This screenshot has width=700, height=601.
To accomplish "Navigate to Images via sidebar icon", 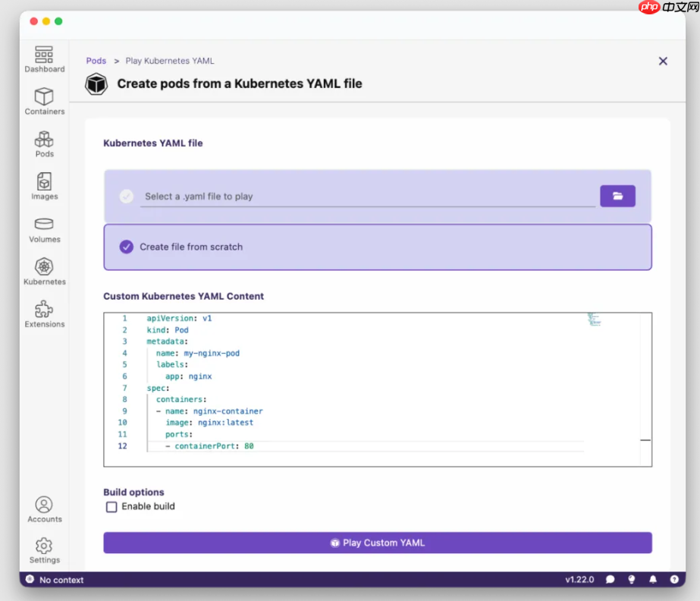I will (x=44, y=187).
